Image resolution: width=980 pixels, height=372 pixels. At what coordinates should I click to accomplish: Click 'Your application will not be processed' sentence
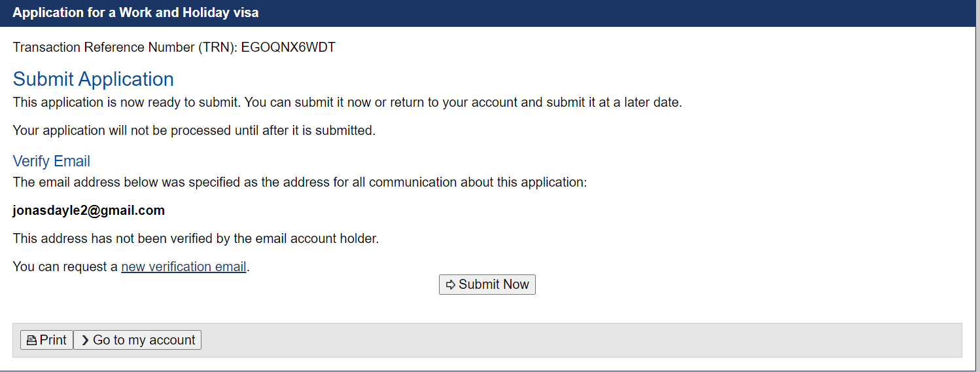click(x=194, y=130)
